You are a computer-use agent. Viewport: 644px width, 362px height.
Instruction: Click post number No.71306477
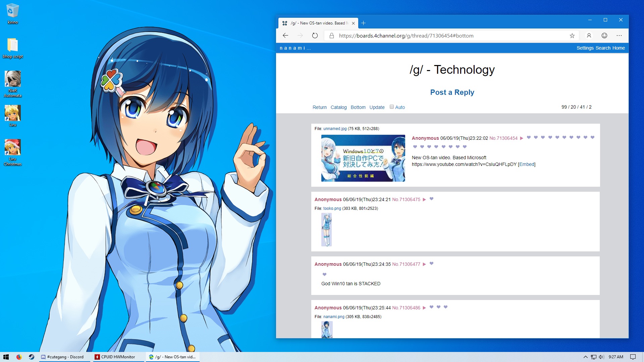click(406, 264)
